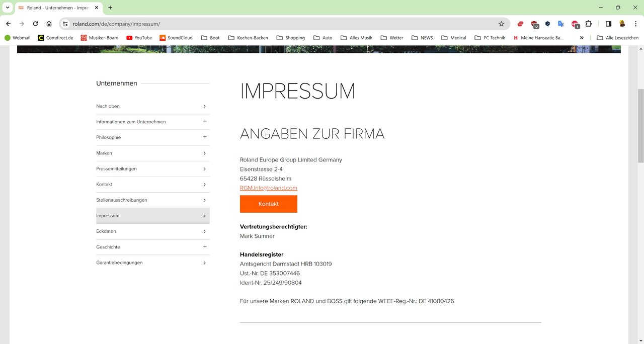The image size is (644, 344).
Task: Click the Ident-Nr. 25/249/90804 line
Action: [x=271, y=283]
